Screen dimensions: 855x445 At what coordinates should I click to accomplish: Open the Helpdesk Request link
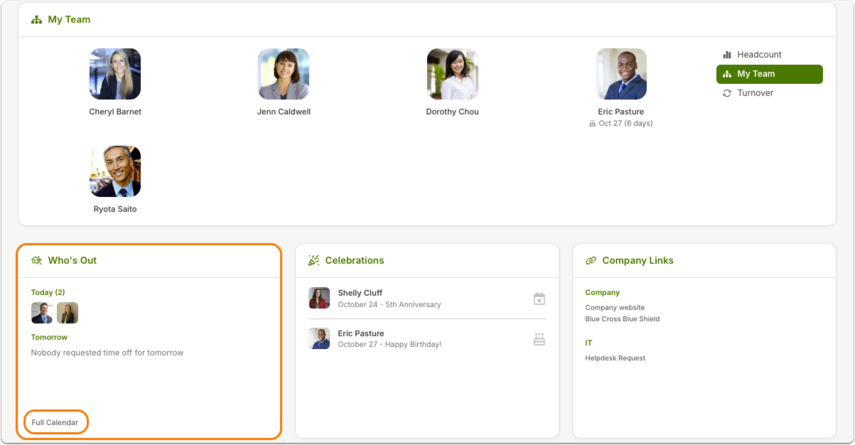[615, 358]
